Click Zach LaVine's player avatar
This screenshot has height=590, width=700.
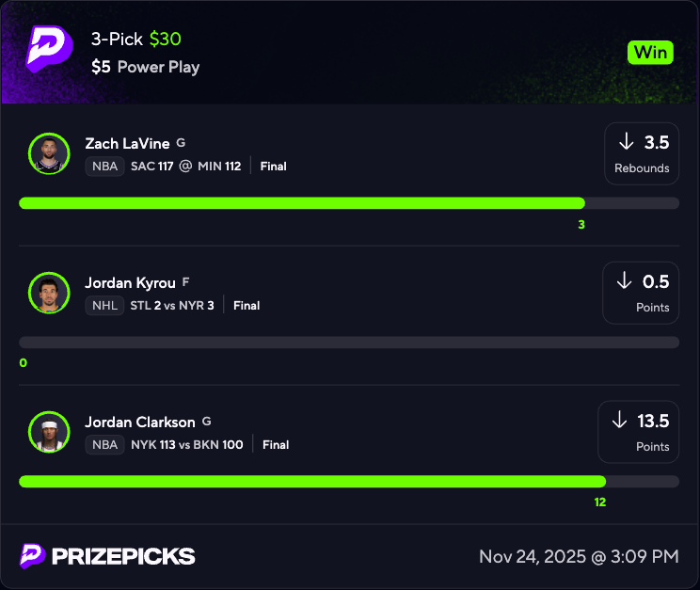coord(49,153)
